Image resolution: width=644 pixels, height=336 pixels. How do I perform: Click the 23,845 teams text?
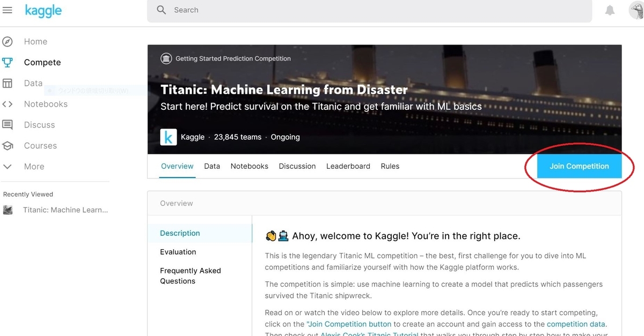[x=238, y=137]
